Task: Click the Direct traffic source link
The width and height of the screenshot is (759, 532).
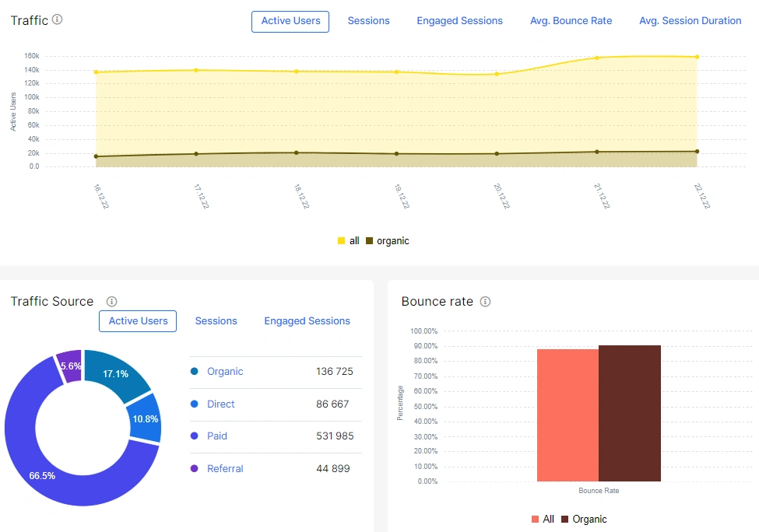Action: coord(220,404)
